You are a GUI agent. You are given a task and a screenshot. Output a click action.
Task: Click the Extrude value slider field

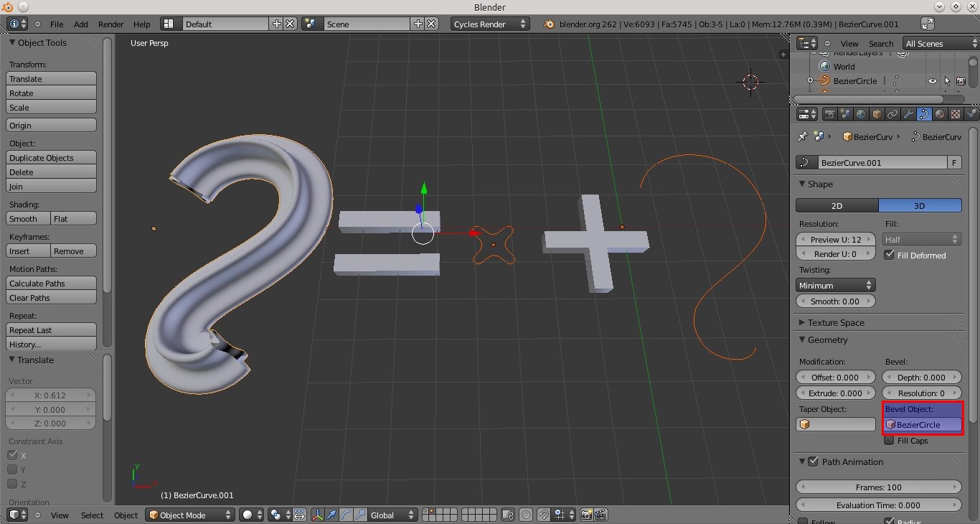tap(837, 393)
